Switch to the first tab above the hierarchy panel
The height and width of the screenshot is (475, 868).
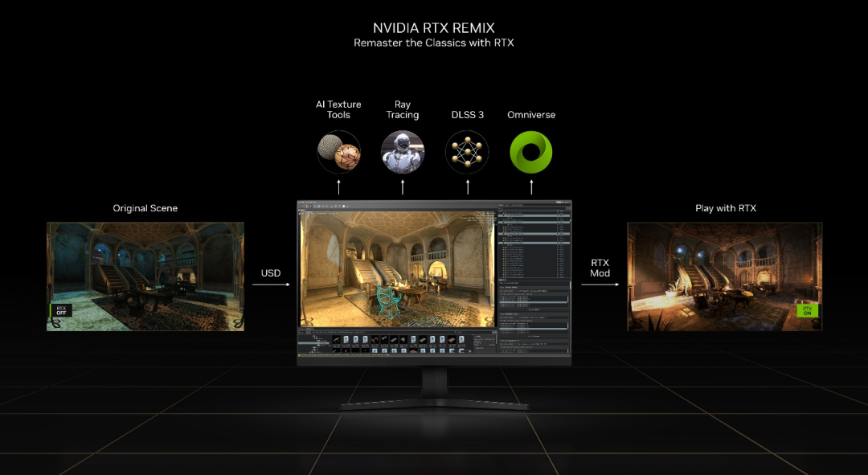pos(501,205)
